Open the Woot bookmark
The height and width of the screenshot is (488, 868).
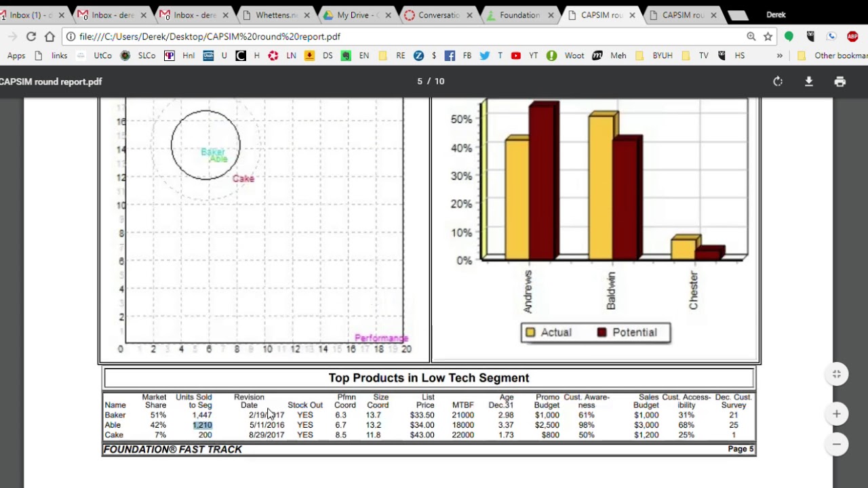click(x=566, y=56)
